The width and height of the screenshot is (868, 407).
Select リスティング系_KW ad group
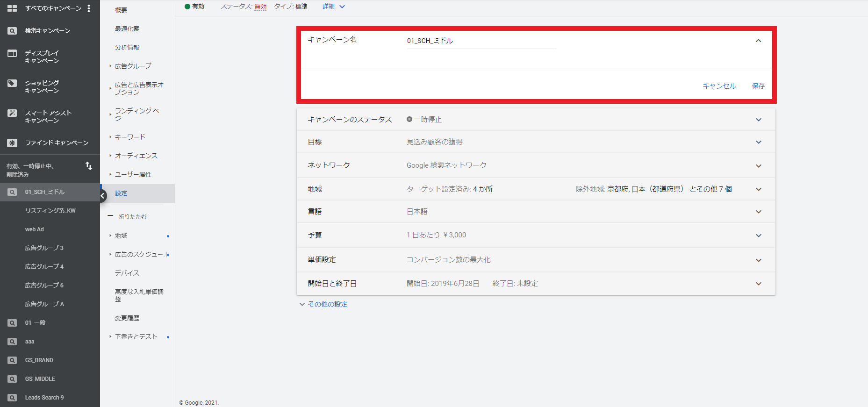50,211
